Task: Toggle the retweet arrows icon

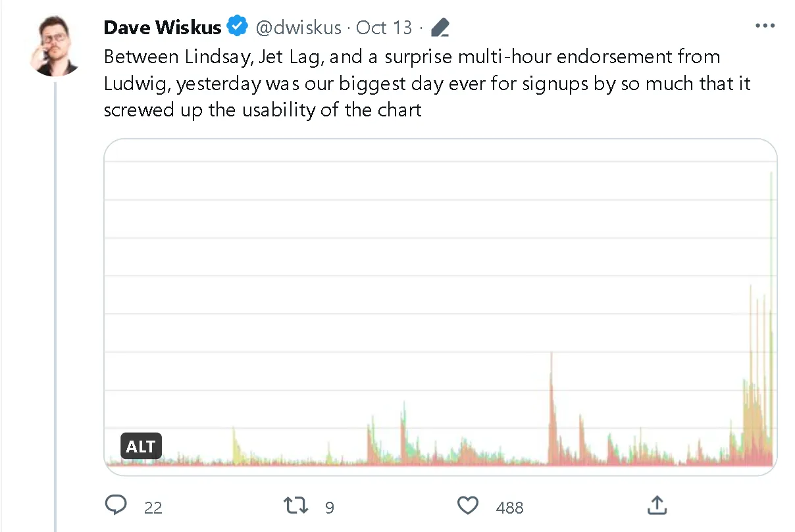Action: click(294, 505)
